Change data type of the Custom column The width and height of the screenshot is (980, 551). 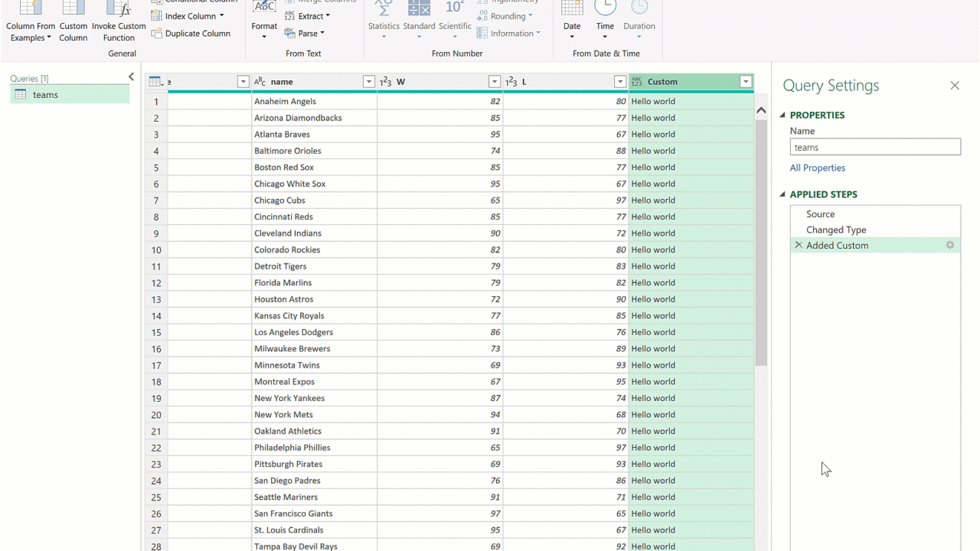(636, 82)
